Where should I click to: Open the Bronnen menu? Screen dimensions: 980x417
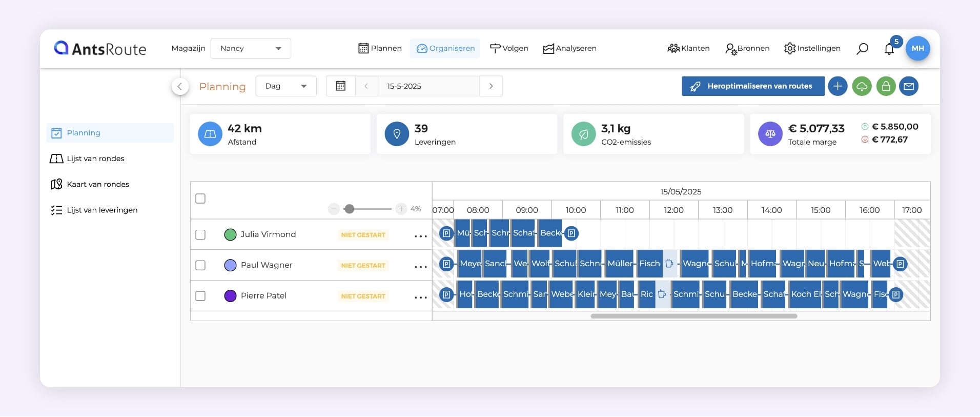pos(747,48)
